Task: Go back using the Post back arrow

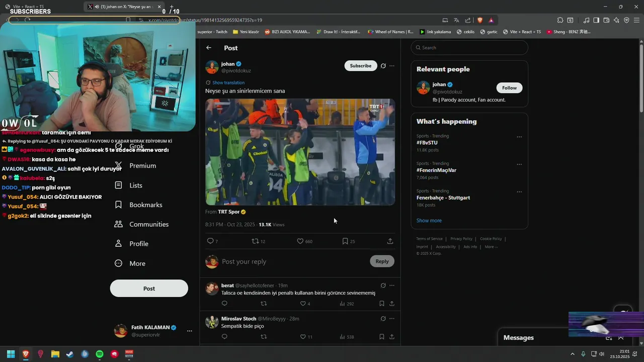Action: point(209,48)
